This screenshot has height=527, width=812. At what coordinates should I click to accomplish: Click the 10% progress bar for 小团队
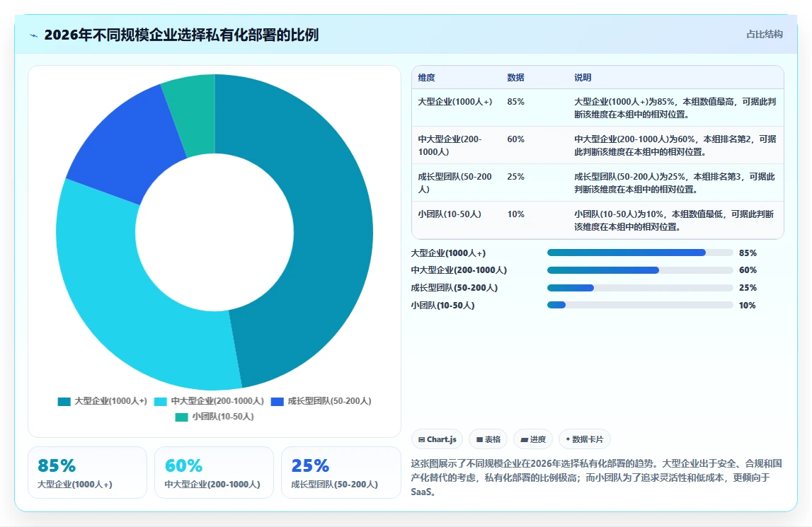coord(640,306)
